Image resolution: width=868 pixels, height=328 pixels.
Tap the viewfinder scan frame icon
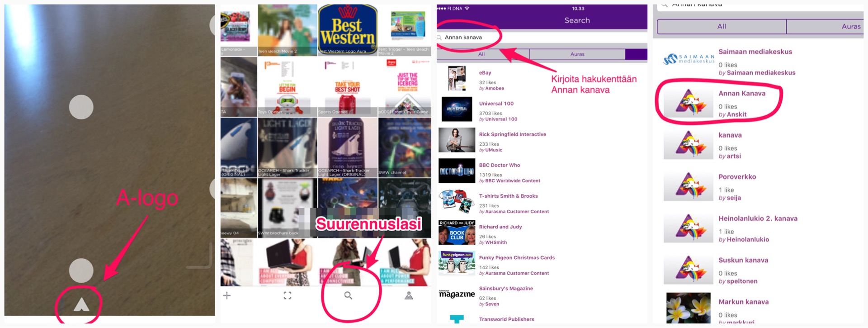(288, 295)
